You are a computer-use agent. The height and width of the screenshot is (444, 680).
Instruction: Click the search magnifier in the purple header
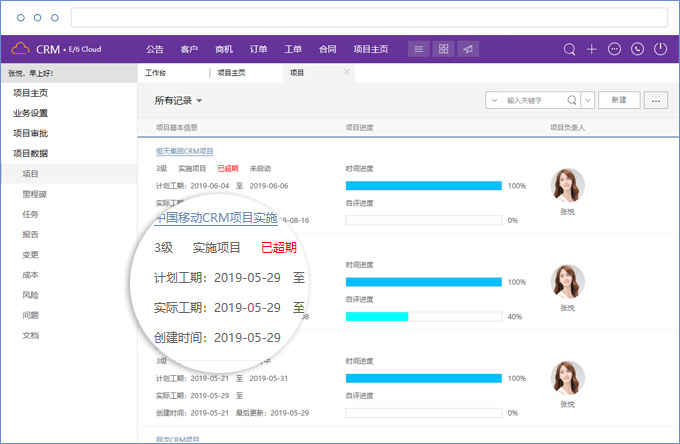(570, 49)
